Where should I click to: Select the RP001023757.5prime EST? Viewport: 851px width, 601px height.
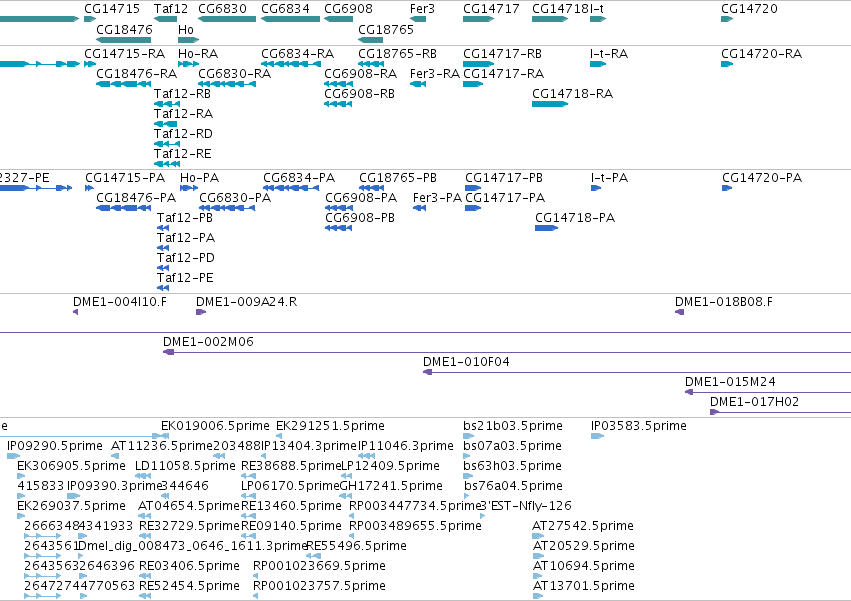(256, 596)
